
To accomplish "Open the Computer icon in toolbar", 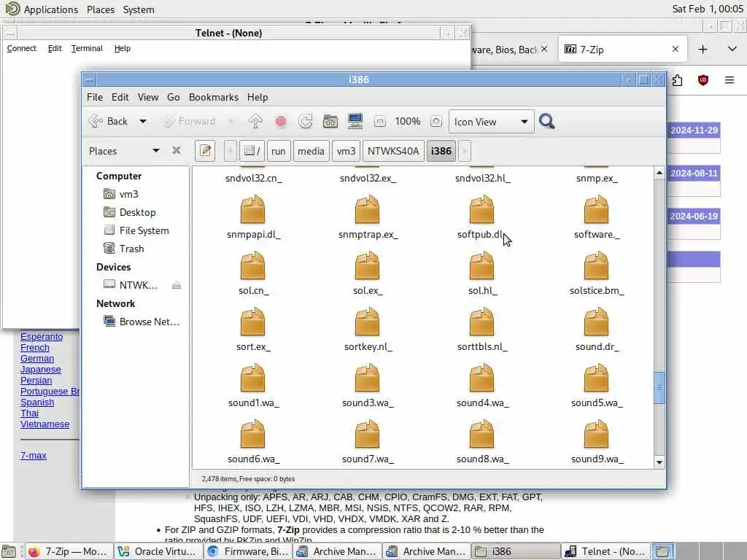I will coord(355,122).
